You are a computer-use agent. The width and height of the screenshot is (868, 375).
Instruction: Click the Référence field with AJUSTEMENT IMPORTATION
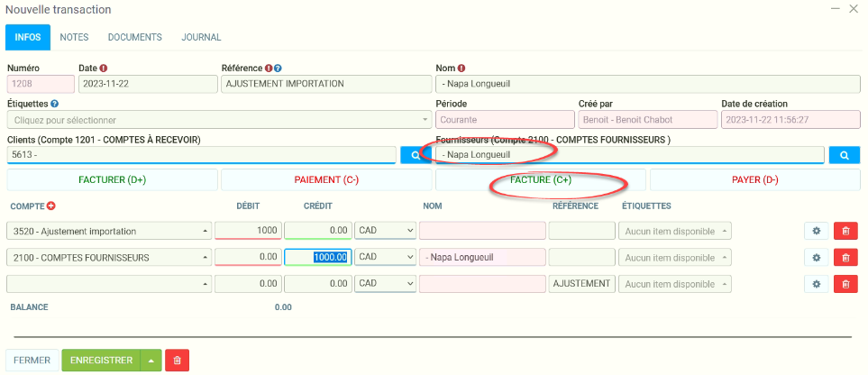click(326, 84)
